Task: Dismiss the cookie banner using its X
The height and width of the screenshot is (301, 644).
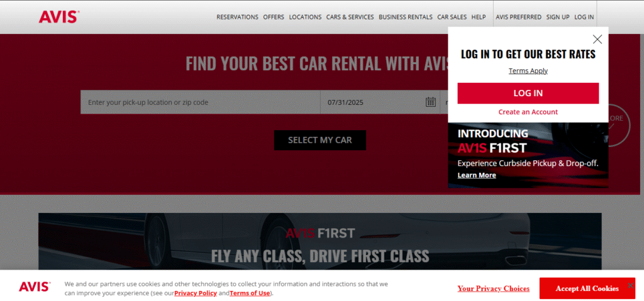Action: click(630, 285)
